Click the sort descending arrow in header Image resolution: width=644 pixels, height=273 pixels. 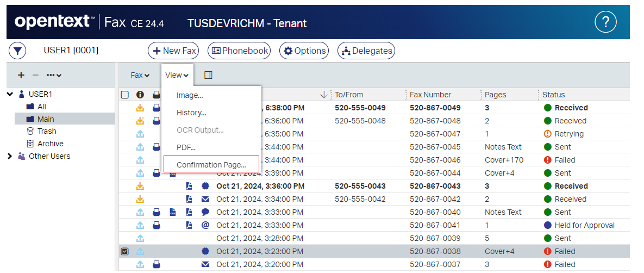point(324,95)
